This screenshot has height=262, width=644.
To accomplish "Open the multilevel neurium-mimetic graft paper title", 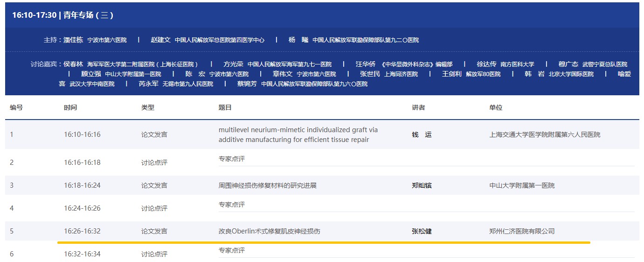I will (x=298, y=135).
